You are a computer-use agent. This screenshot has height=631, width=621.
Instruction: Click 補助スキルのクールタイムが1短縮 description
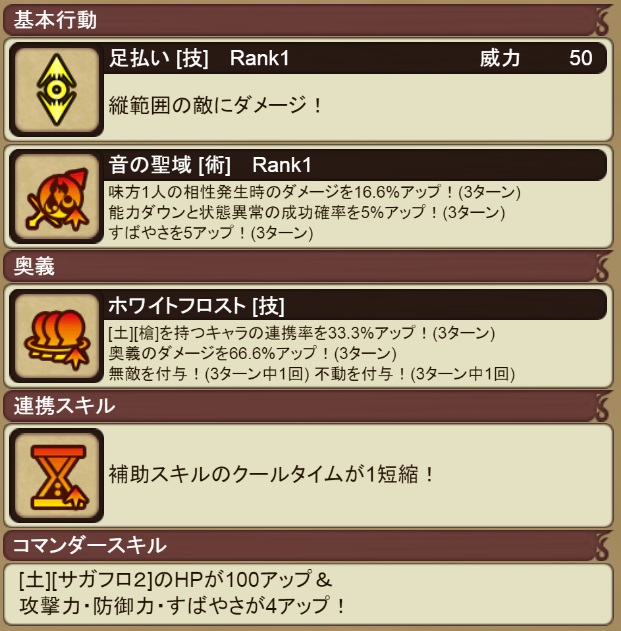click(272, 474)
